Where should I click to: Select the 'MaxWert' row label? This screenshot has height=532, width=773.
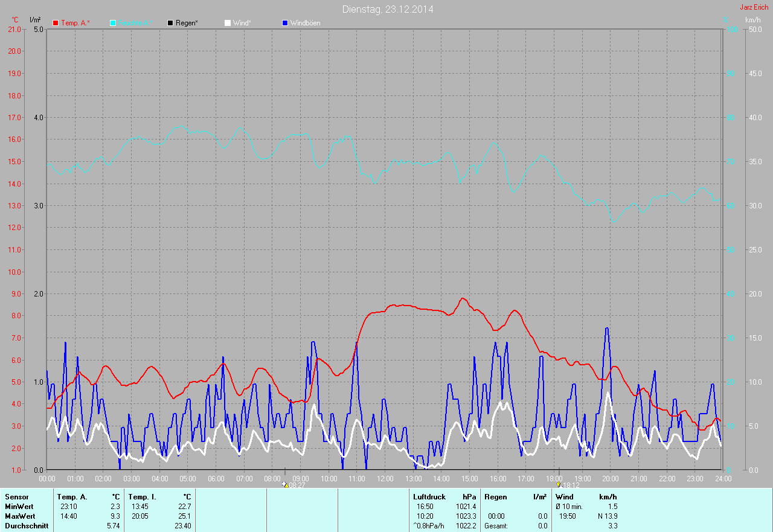click(20, 516)
